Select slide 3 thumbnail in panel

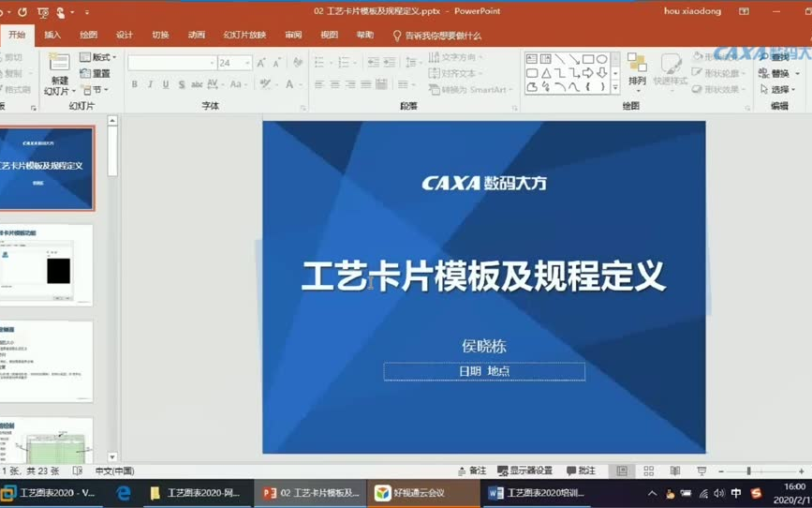46,361
